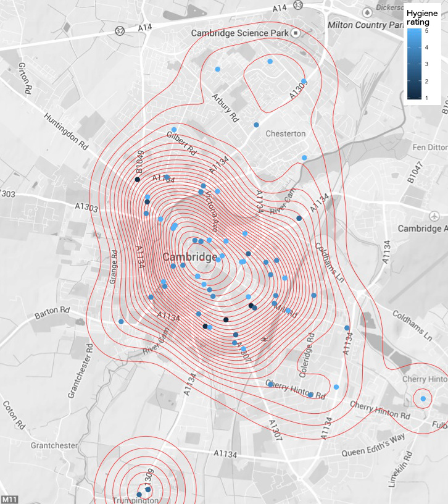Click the 'Hygiene rating' legend title
The width and height of the screenshot is (448, 504).
pos(422,17)
